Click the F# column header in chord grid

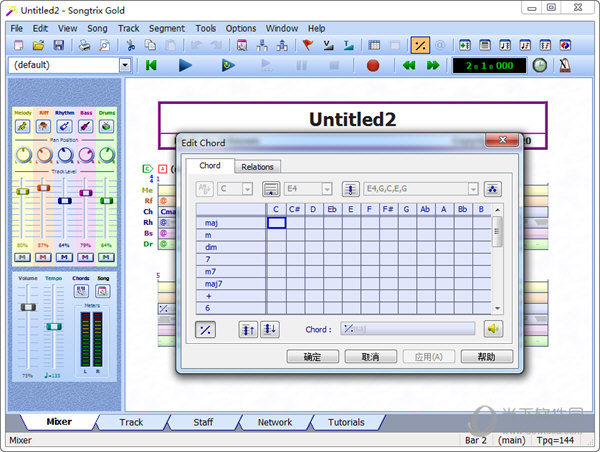388,209
